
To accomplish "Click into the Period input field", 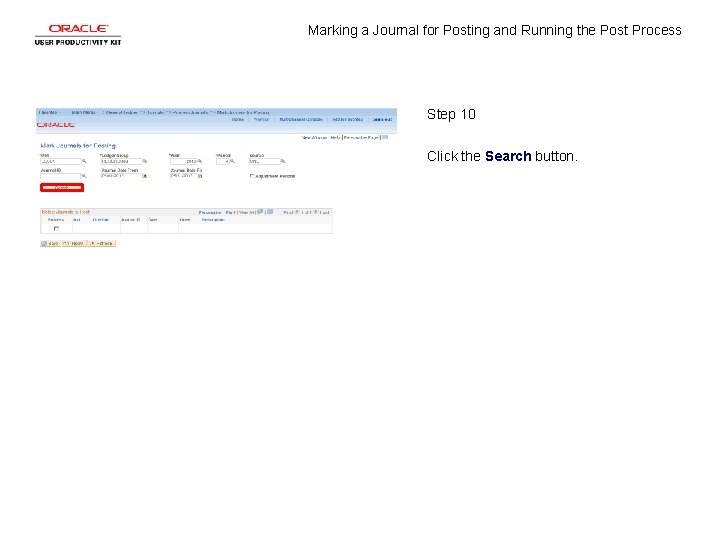I will 223,161.
